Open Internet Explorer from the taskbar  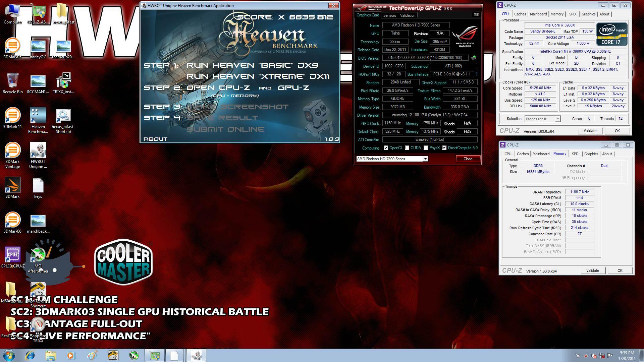(30, 355)
